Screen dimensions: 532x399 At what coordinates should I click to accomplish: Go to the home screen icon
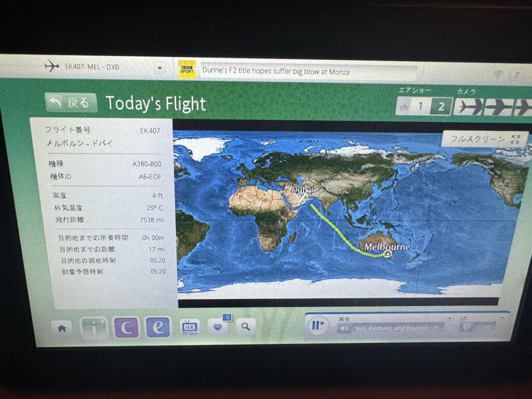[62, 328]
